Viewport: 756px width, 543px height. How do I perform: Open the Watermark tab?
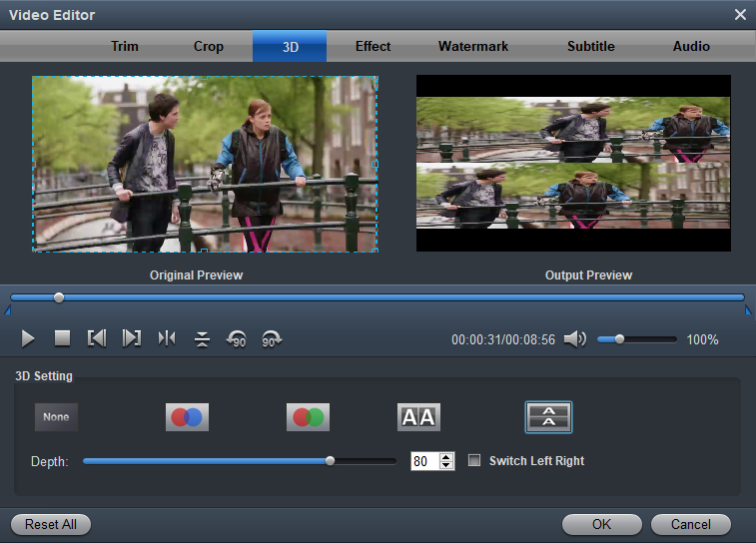pos(473,46)
